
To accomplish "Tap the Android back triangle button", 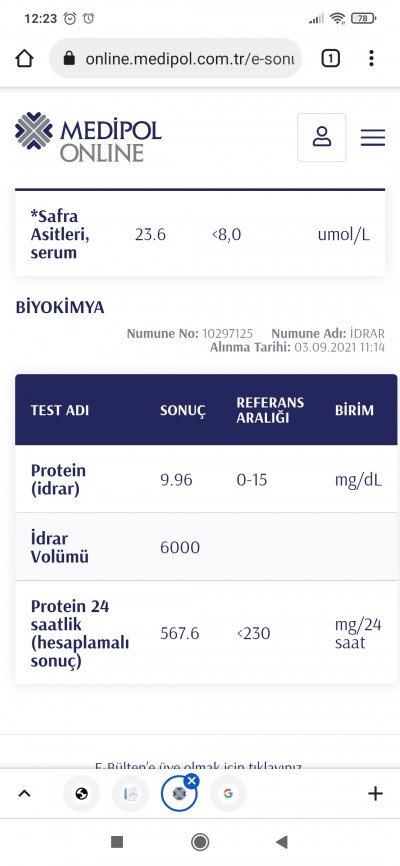I will click(282, 842).
